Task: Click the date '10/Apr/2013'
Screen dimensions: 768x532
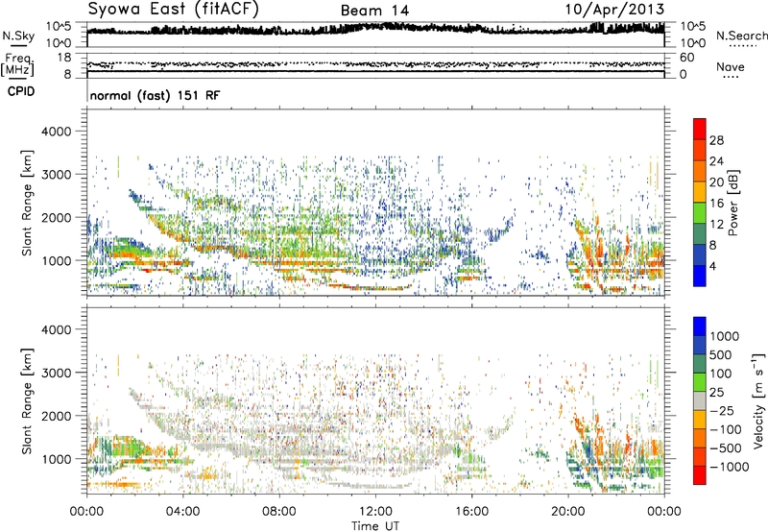Action: pos(614,10)
